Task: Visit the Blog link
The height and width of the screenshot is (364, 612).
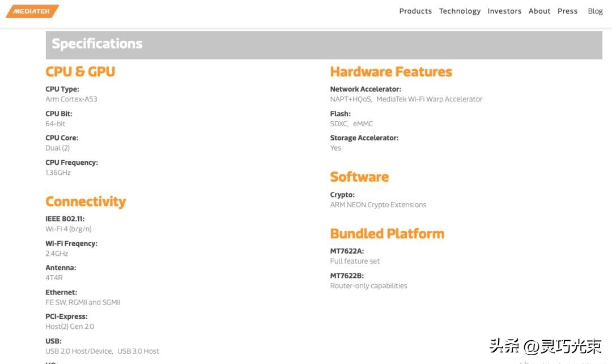Action: pos(595,11)
